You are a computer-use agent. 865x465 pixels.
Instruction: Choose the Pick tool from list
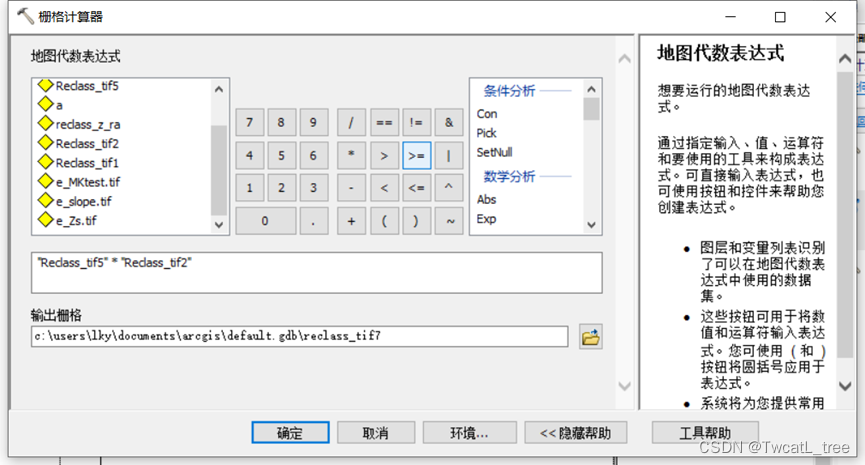click(487, 133)
